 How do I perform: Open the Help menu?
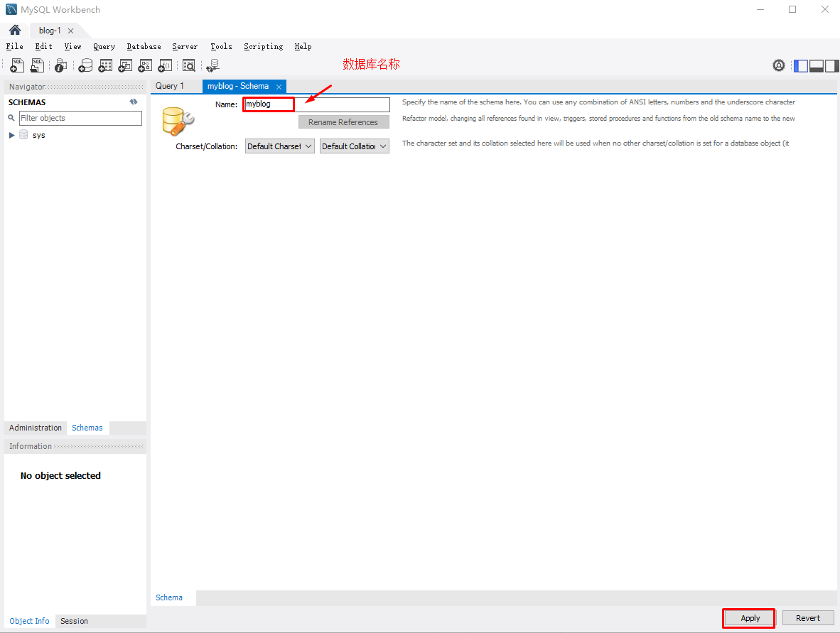pos(303,47)
